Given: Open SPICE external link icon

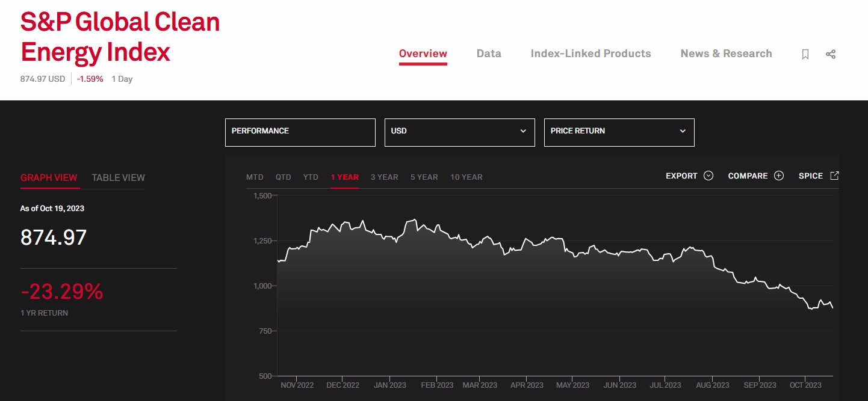Looking at the screenshot, I should point(834,176).
